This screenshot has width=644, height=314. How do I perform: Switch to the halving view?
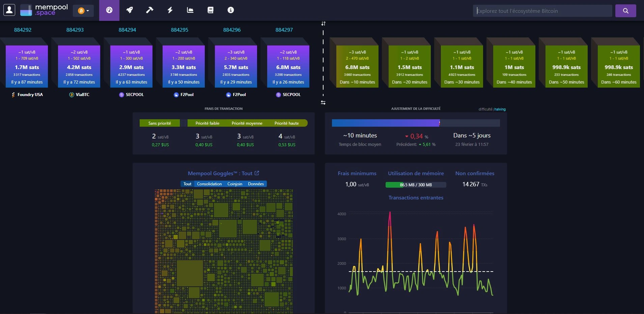click(x=500, y=109)
